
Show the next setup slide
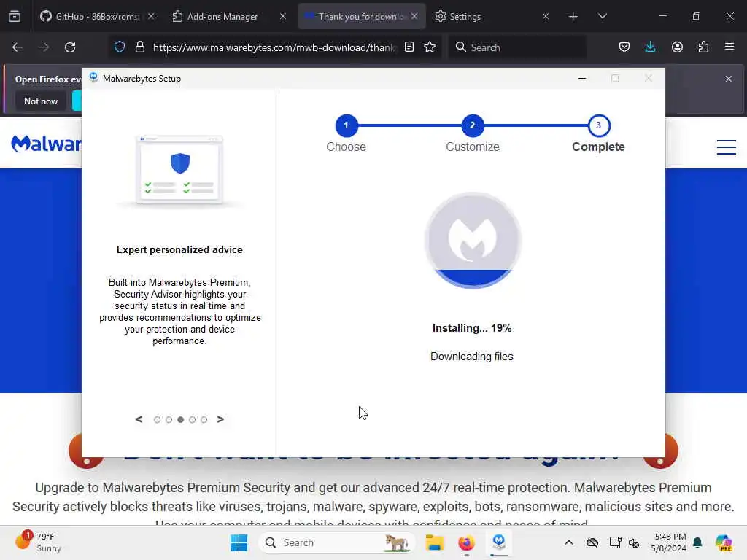pos(220,419)
